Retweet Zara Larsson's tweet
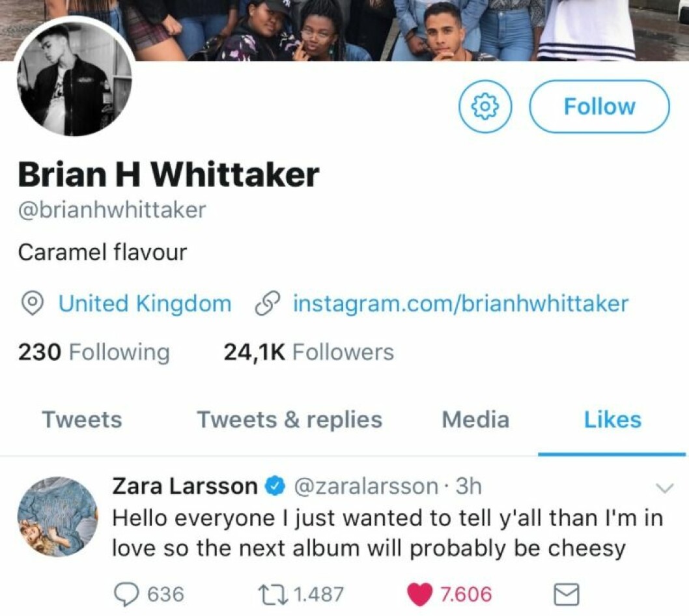 pos(275,595)
